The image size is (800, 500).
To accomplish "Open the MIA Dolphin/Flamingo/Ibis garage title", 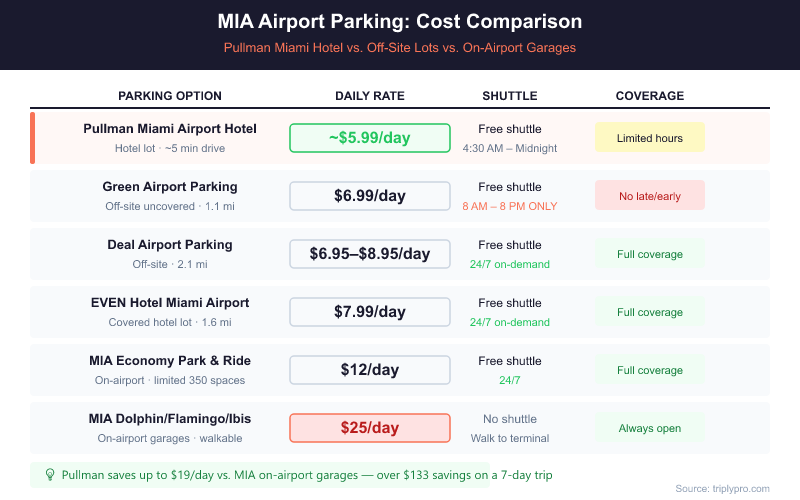I will 170,419.
